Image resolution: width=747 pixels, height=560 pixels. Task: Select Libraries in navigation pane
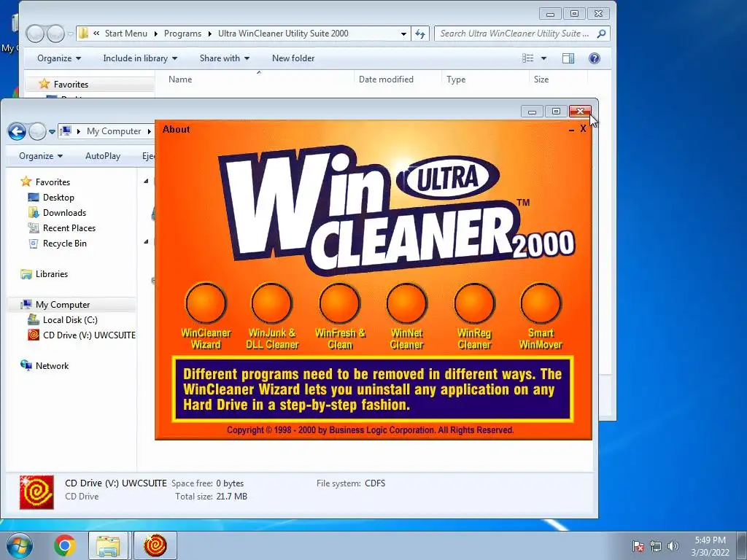point(52,274)
